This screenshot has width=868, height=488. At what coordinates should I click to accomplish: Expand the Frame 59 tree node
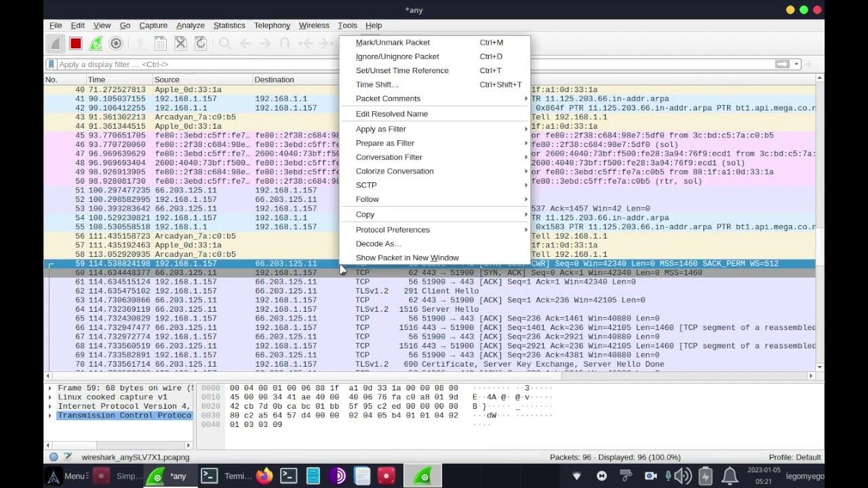point(50,388)
